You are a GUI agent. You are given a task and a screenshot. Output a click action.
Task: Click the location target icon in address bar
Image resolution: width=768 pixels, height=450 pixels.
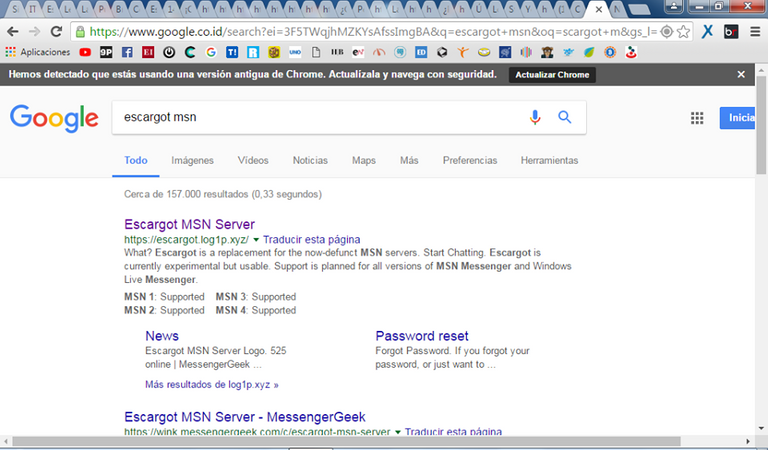coord(667,32)
